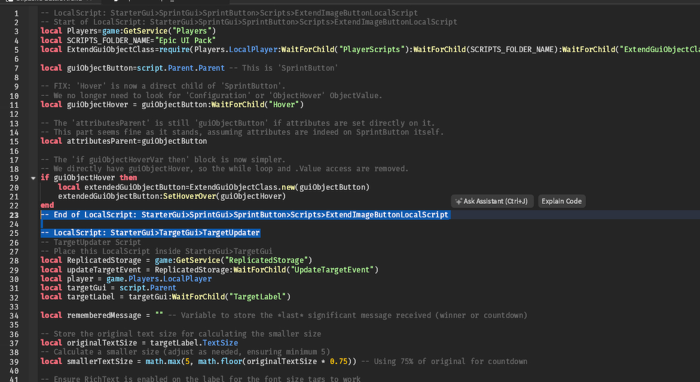Image resolution: width=700 pixels, height=382 pixels.
Task: Click comment 'We directly have guiObjectHover'
Action: coord(225,169)
